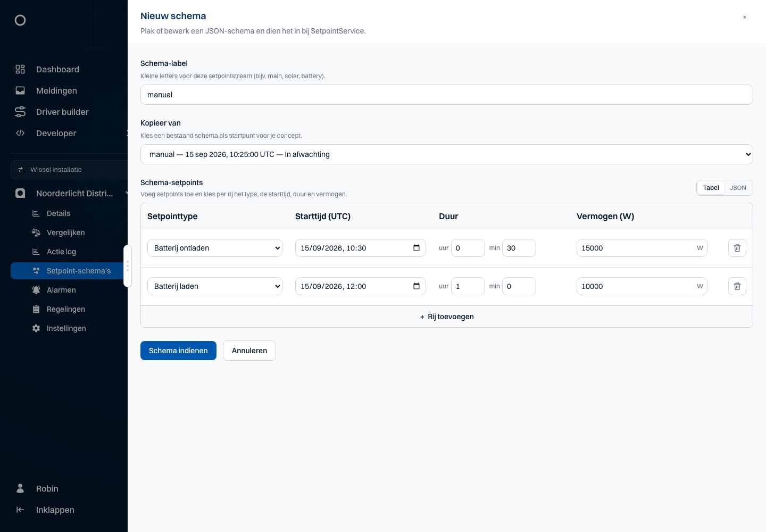Open the Kopieer van schema dropdown
Screen dimensions: 766x532
coord(447,154)
